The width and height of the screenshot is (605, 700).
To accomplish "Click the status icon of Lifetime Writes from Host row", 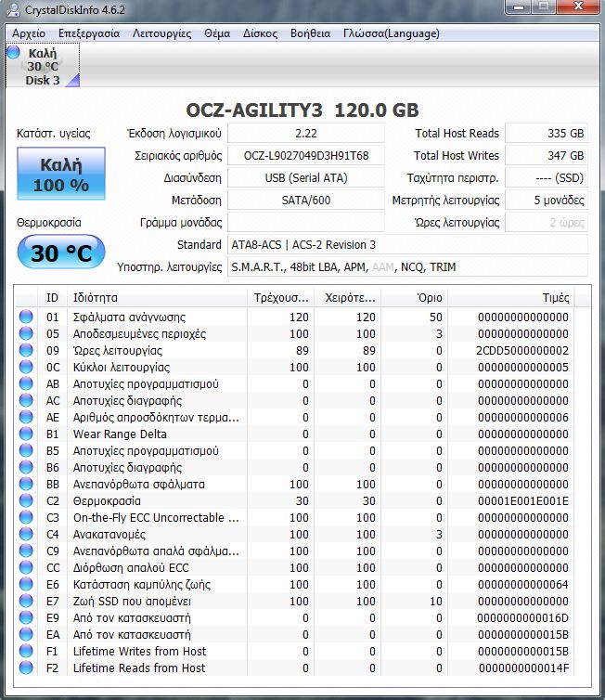I will coord(26,651).
